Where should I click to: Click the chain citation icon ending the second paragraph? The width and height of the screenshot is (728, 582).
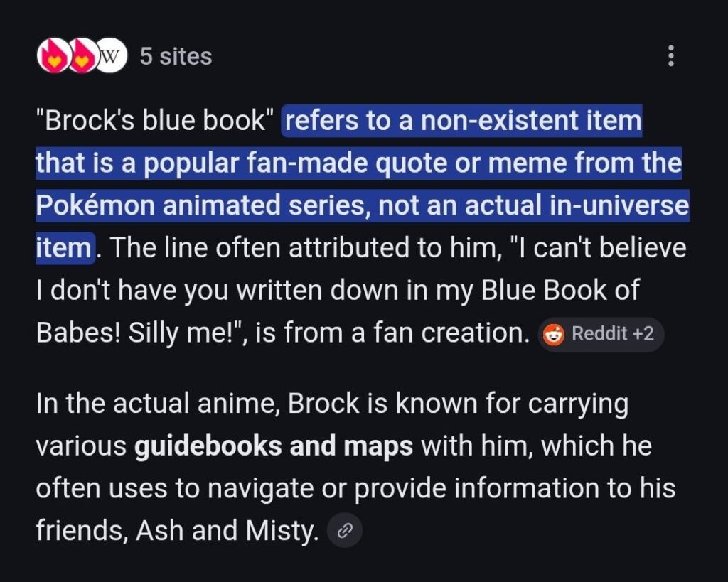pyautogui.click(x=346, y=530)
